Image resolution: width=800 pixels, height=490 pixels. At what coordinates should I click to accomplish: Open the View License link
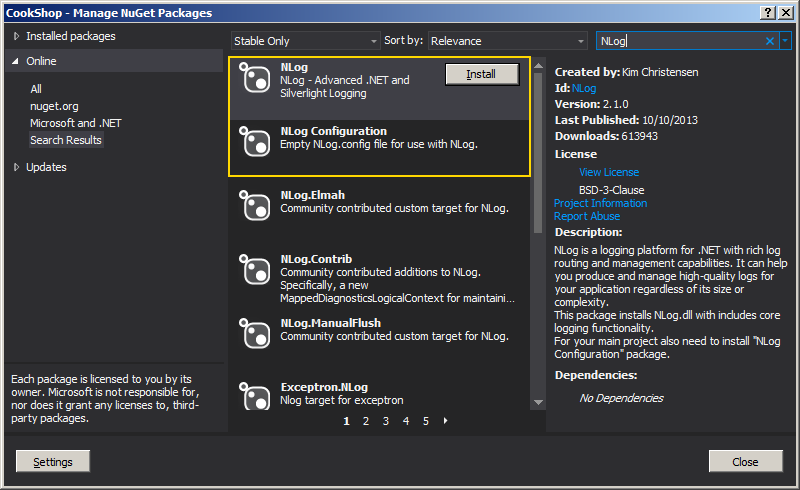point(608,172)
